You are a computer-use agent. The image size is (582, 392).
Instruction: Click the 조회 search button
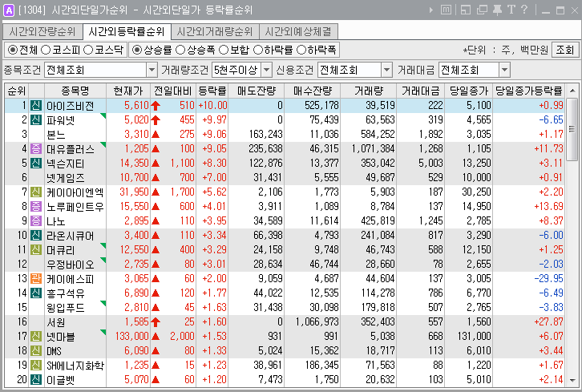click(x=565, y=50)
